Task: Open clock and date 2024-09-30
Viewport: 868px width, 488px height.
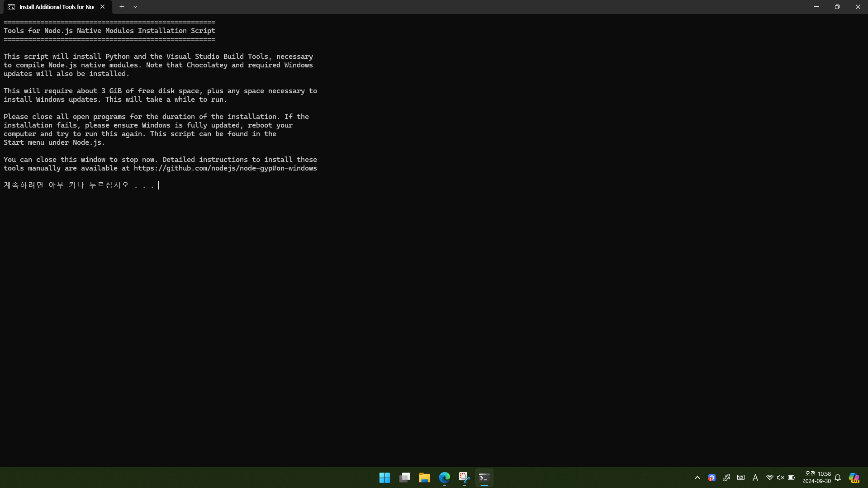Action: (816, 478)
